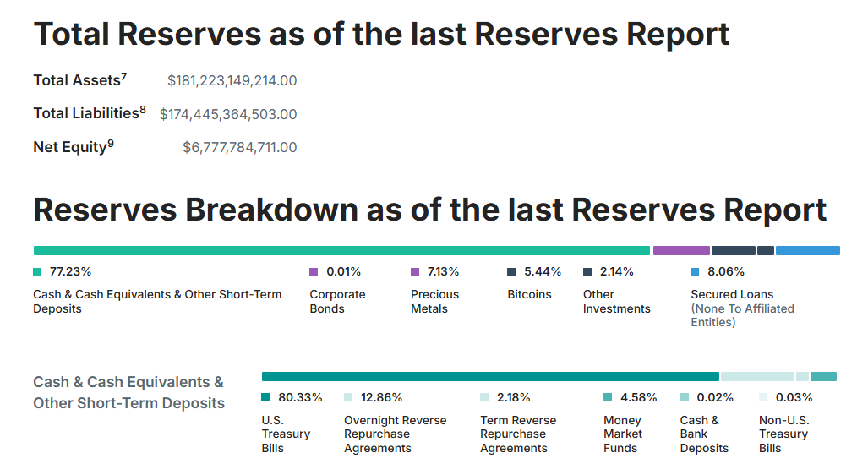Image resolution: width=868 pixels, height=475 pixels.
Task: Click the Reserves Breakdown heading
Action: coord(429,210)
